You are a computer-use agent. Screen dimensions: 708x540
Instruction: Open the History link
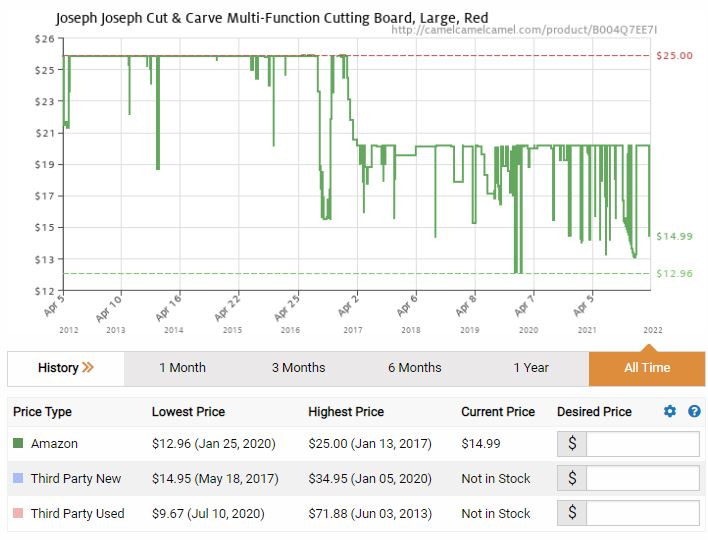coord(58,368)
